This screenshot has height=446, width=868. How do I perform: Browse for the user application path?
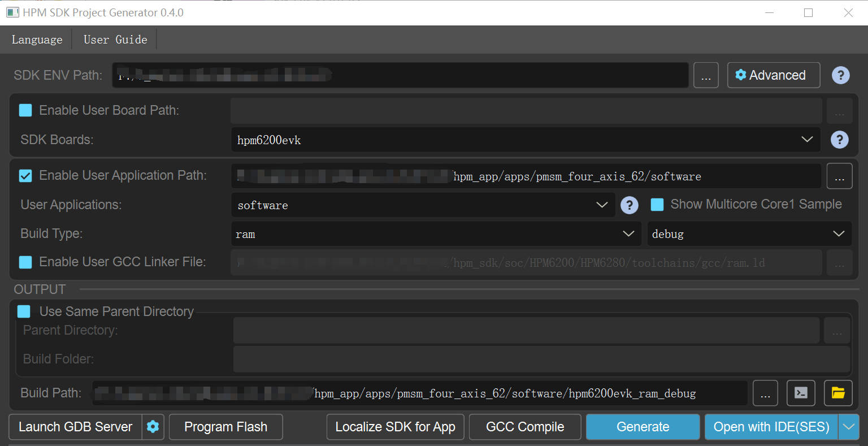839,176
